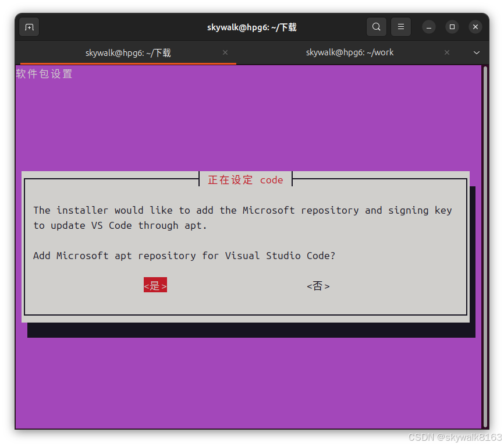Open a new terminal tab
This screenshot has height=446, width=504.
pyautogui.click(x=29, y=27)
